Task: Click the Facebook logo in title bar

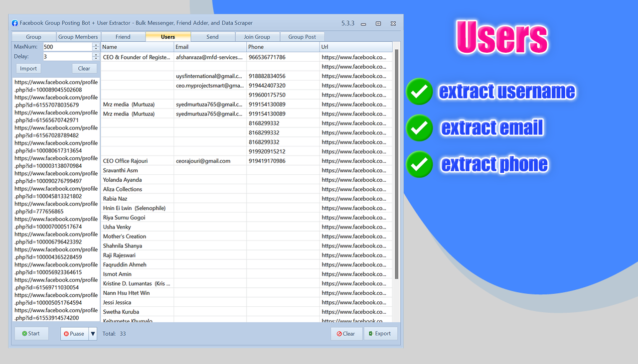Action: [x=15, y=23]
